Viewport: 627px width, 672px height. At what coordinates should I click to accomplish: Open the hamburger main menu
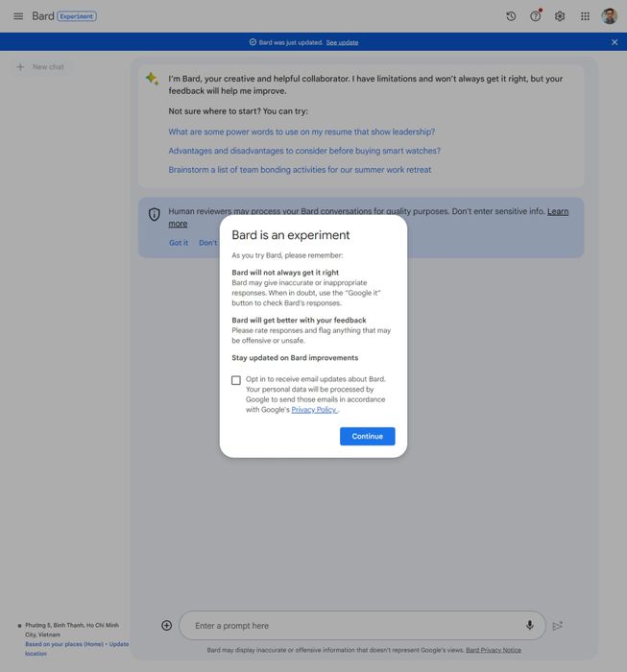point(18,16)
